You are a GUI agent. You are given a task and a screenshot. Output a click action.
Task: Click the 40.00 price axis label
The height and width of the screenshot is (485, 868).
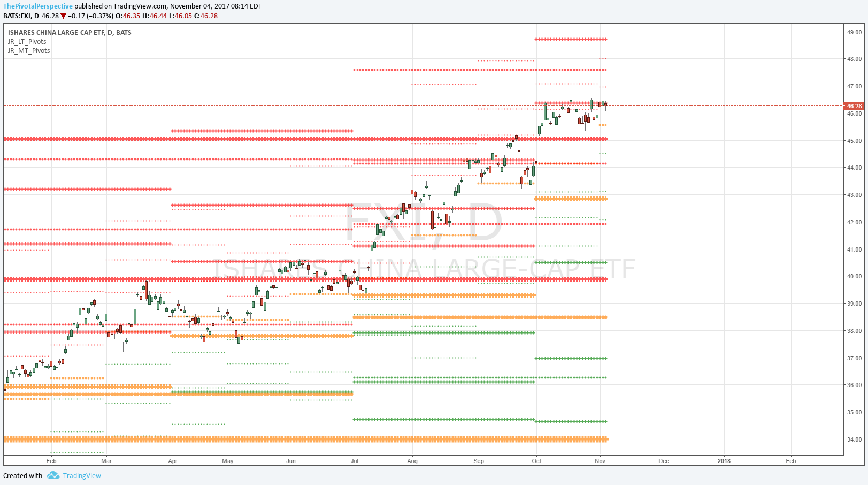[854, 277]
